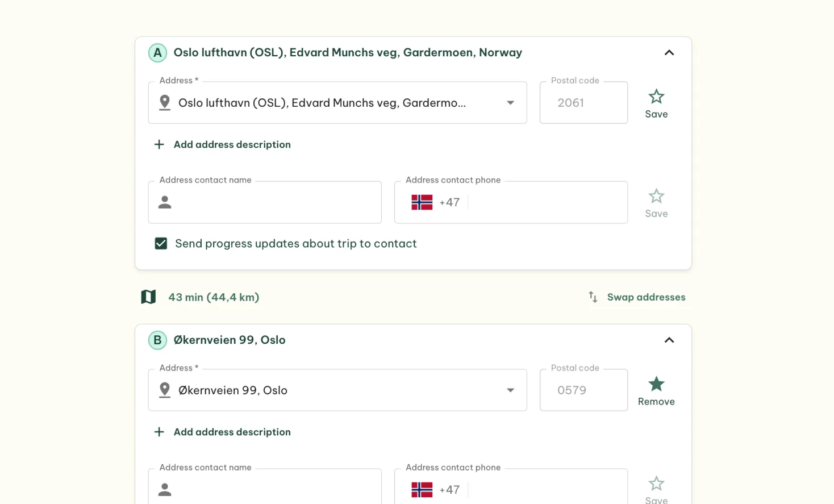Screen dimensions: 834x504
Task: Select the star icon to save airport address
Action: [x=656, y=97]
